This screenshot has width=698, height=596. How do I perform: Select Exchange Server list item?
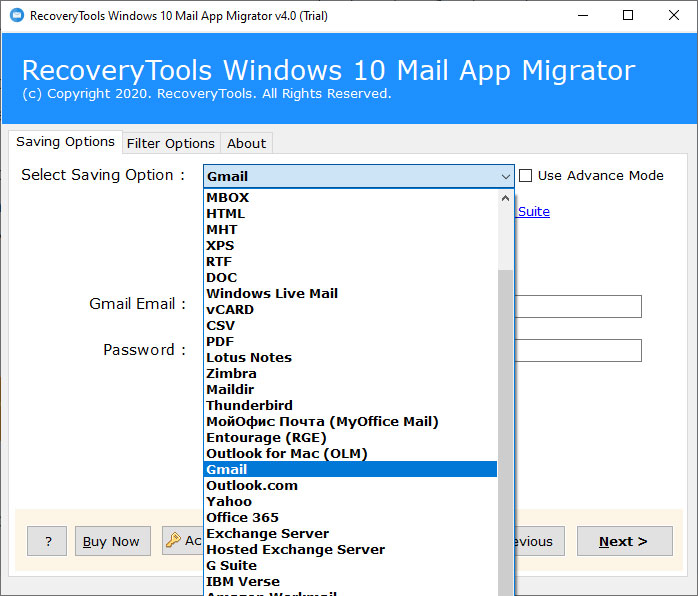click(x=351, y=534)
